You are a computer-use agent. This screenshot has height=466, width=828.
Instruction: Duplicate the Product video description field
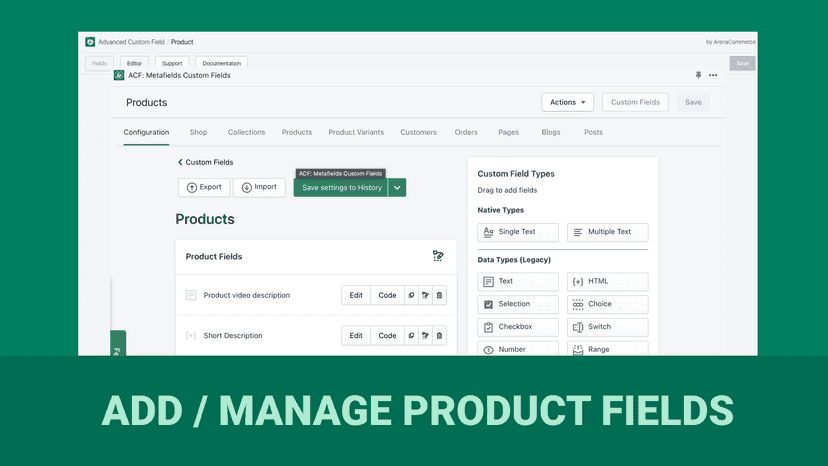(x=411, y=295)
